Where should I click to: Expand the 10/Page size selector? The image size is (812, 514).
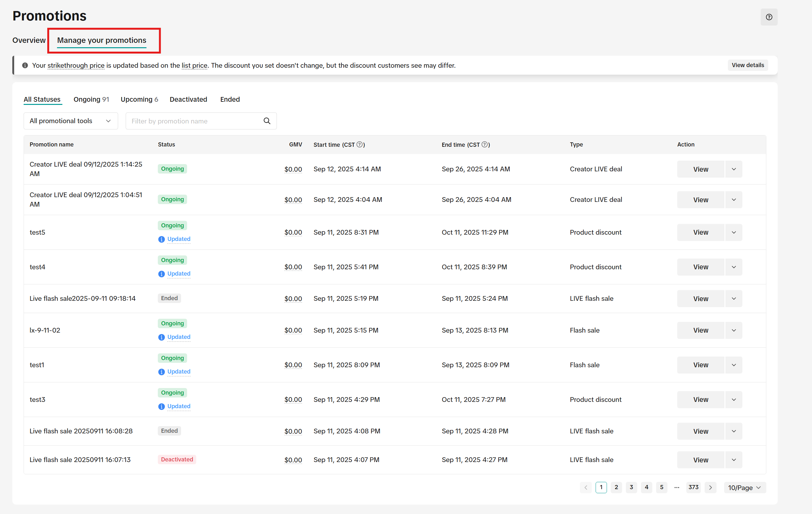(744, 487)
